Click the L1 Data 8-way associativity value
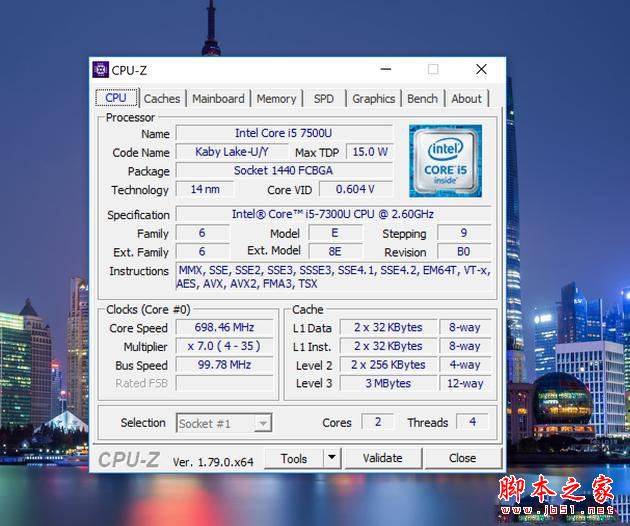Viewport: 630px width, 526px height. (x=465, y=327)
